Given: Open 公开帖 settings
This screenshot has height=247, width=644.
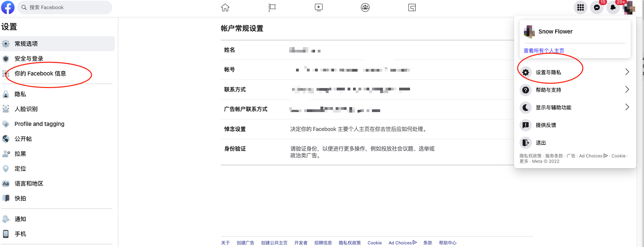Looking at the screenshot, I should point(57,139).
